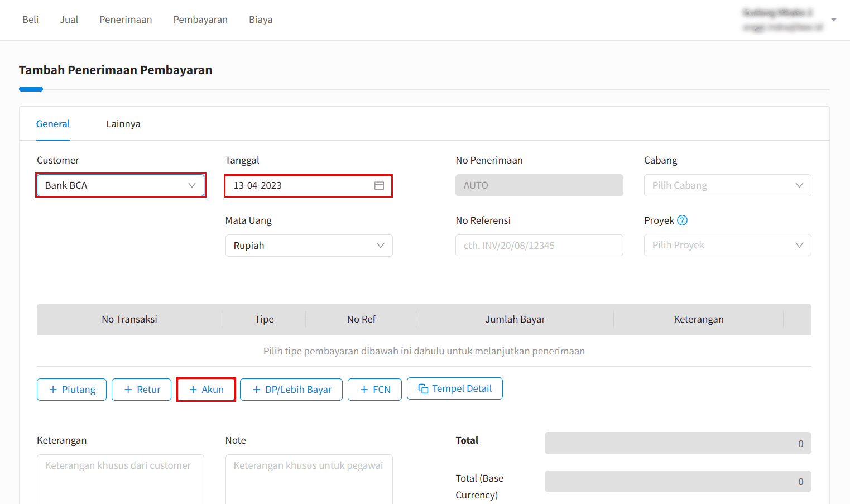Click the No Referensi input field
Image resolution: width=850 pixels, height=504 pixels.
[539, 246]
